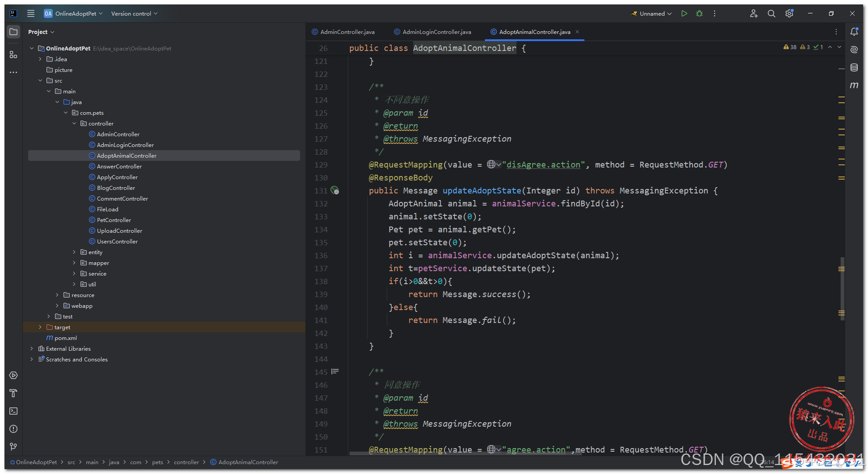Switch to AdminController.java tab

pos(343,32)
